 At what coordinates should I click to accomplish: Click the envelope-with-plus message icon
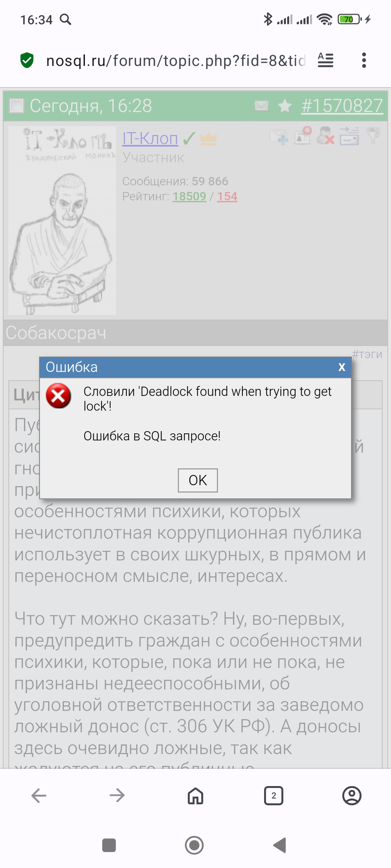click(279, 137)
